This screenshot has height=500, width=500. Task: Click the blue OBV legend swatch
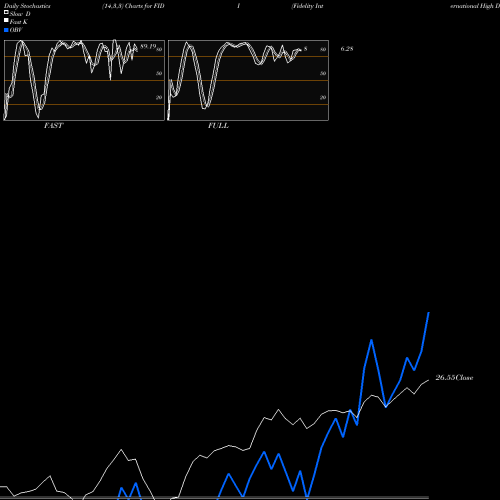6,30
